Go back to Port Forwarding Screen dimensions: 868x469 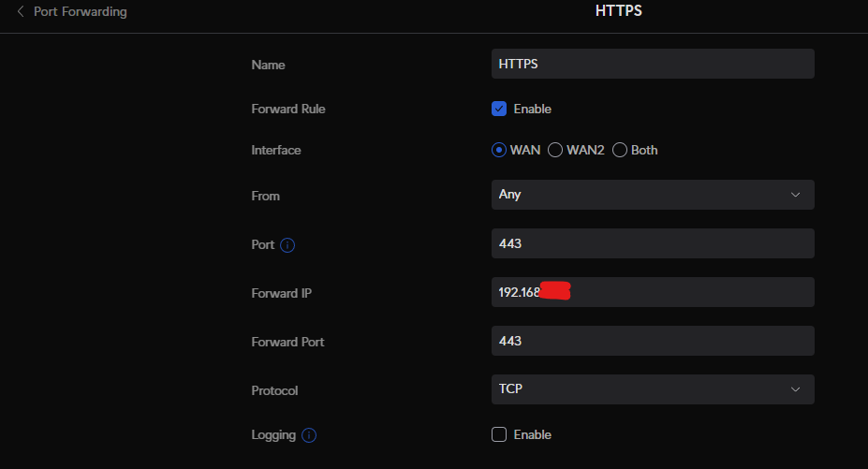pyautogui.click(x=80, y=12)
